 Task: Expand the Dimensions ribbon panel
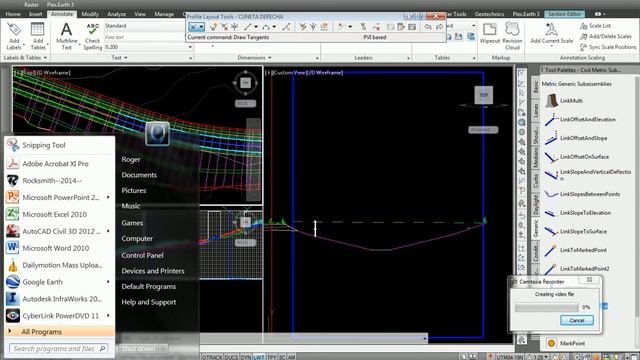coord(254,58)
